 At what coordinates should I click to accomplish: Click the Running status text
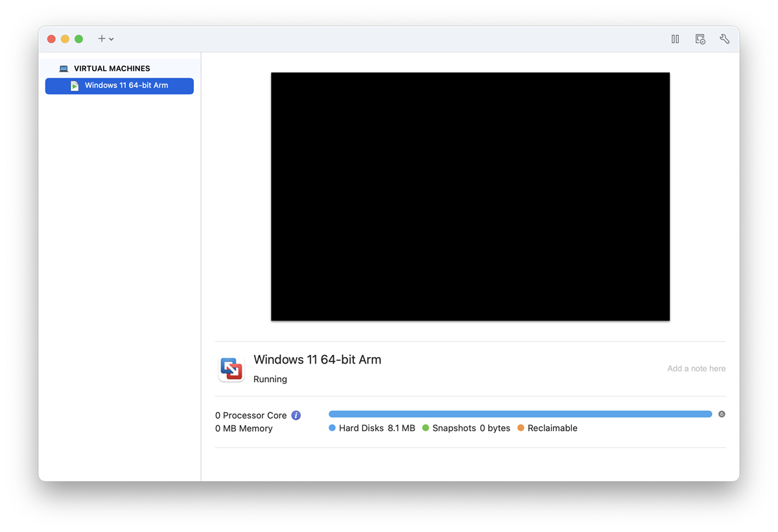(270, 379)
